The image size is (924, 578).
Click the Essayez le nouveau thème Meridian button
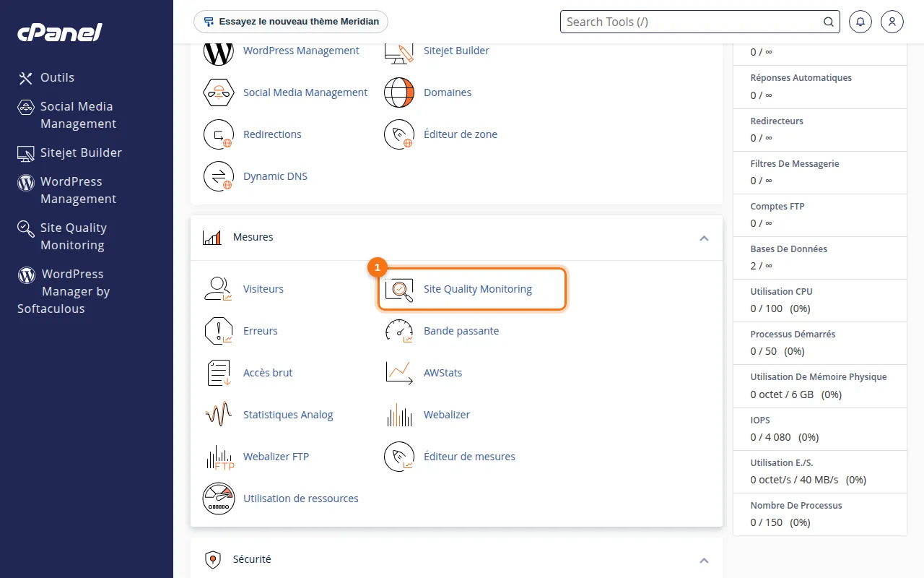[291, 22]
